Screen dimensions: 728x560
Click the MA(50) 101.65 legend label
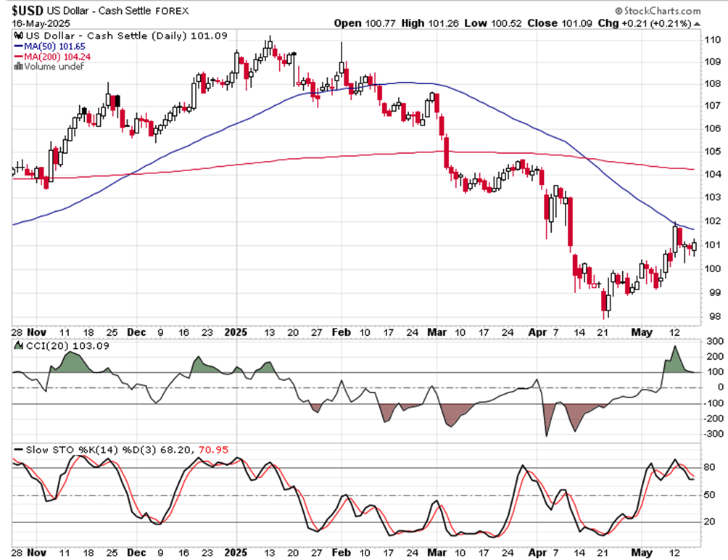click(55, 46)
